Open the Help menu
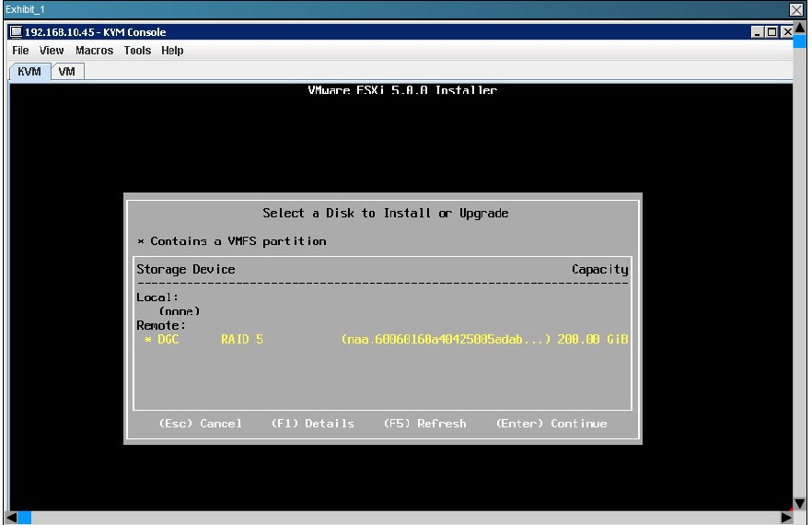This screenshot has width=812, height=525. point(172,51)
